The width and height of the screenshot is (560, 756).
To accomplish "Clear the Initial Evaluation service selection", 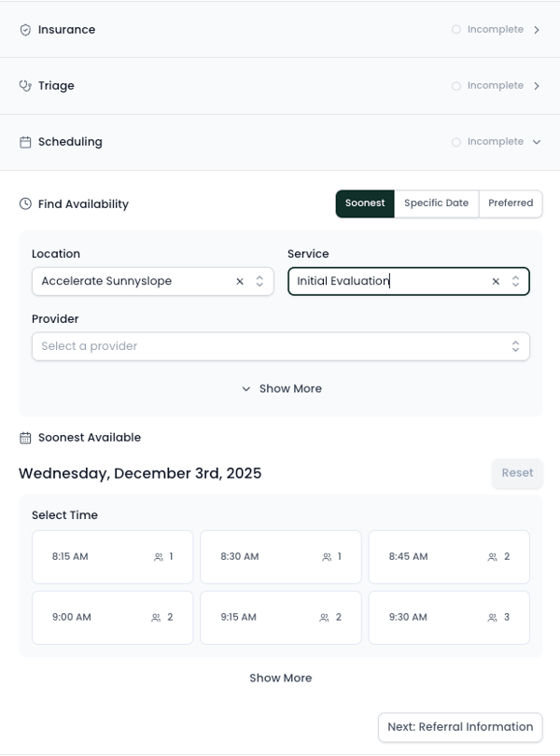I will pos(496,281).
